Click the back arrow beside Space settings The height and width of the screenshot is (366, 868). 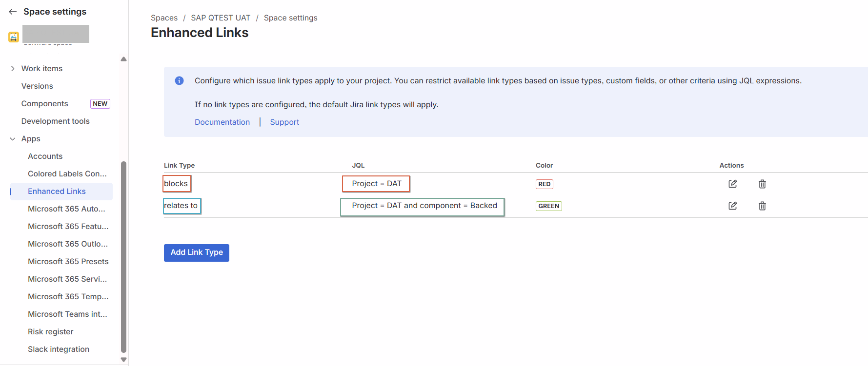point(13,12)
